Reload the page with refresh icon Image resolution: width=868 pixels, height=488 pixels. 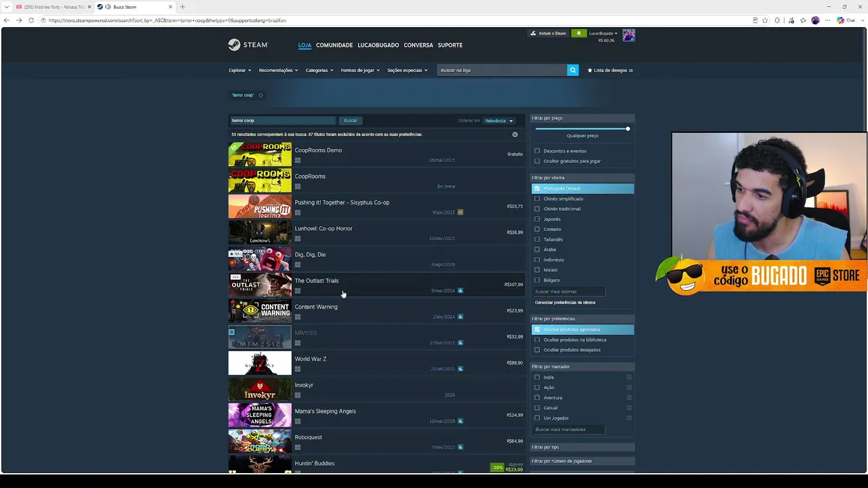tap(31, 20)
